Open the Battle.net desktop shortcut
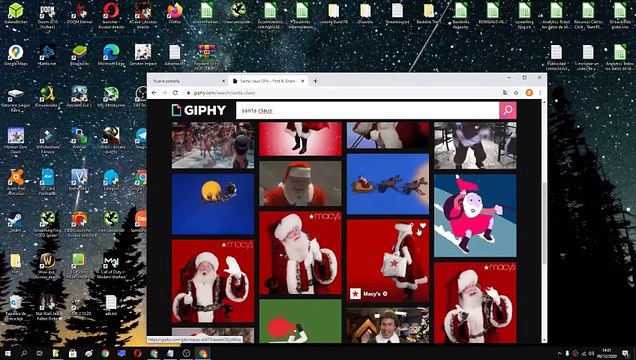636x360 pixels. pyautogui.click(x=47, y=56)
